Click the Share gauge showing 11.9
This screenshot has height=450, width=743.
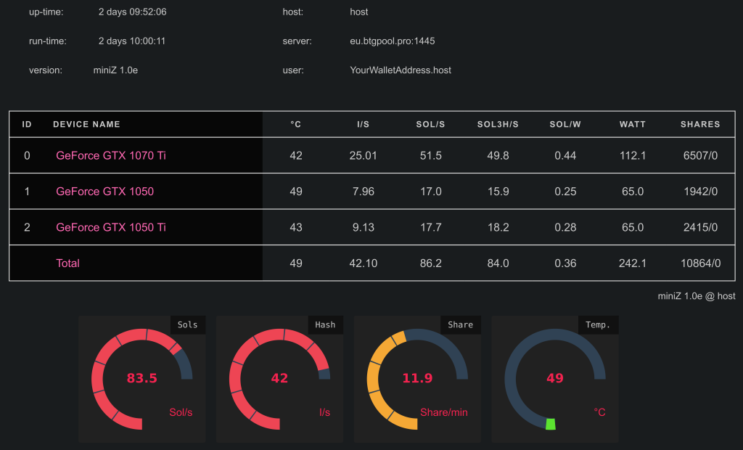click(417, 379)
